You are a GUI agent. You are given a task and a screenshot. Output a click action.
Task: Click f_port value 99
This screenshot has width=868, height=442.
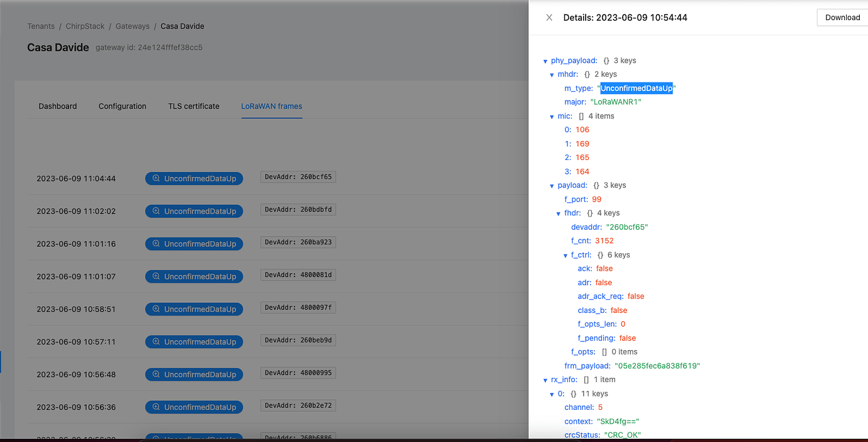coord(597,200)
